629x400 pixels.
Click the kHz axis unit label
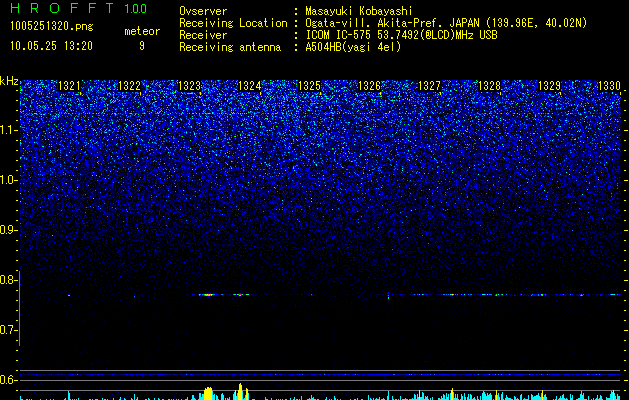click(9, 81)
